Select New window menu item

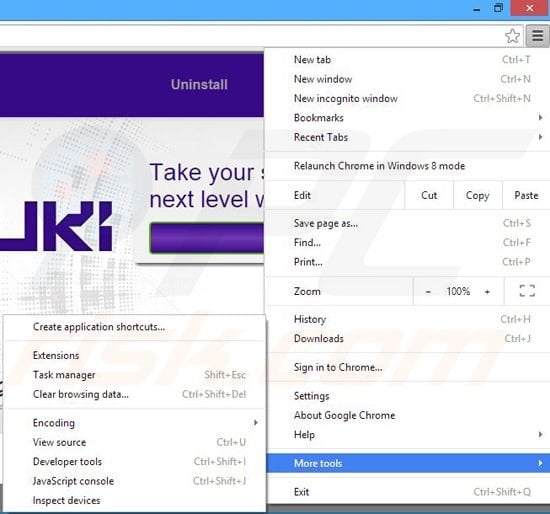tap(408, 79)
